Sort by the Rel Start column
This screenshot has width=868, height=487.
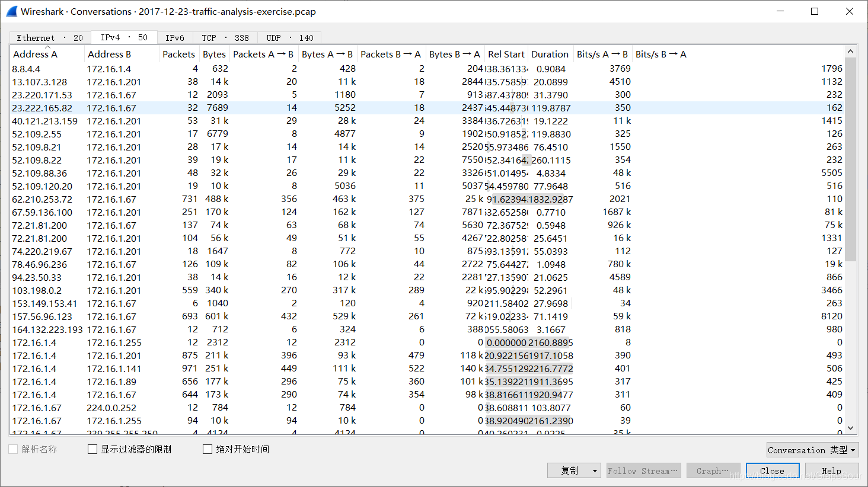tap(506, 54)
